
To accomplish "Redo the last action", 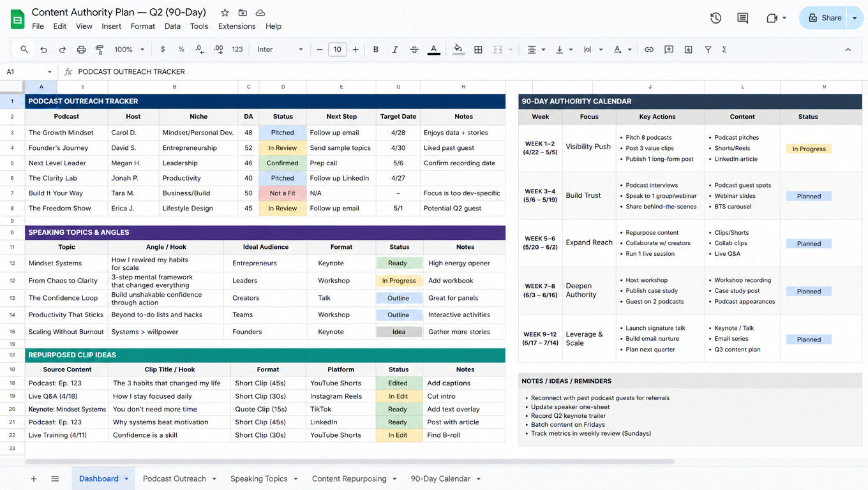I will tap(63, 49).
